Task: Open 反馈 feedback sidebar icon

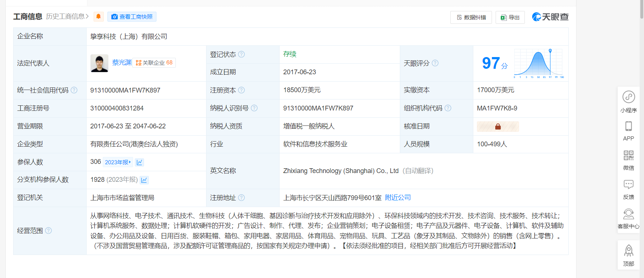Action: pos(629,189)
